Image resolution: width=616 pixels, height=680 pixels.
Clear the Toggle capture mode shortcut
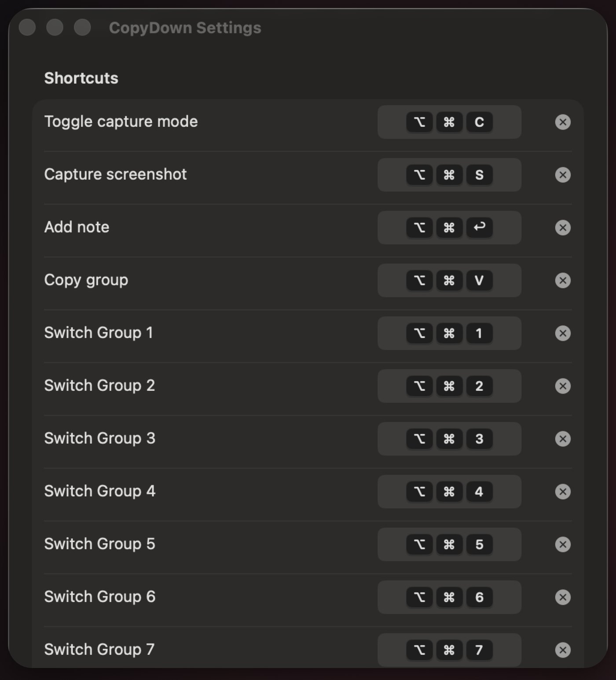563,122
